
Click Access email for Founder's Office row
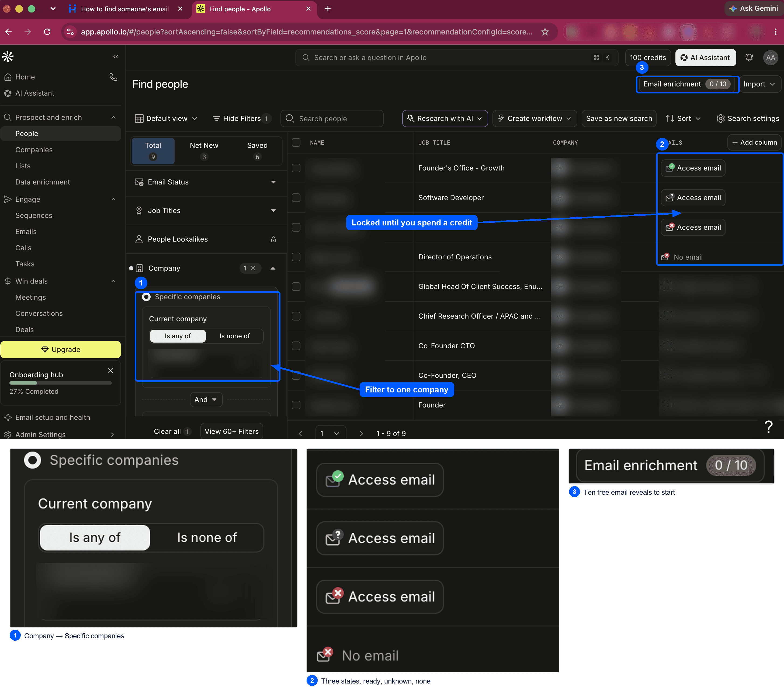click(693, 168)
